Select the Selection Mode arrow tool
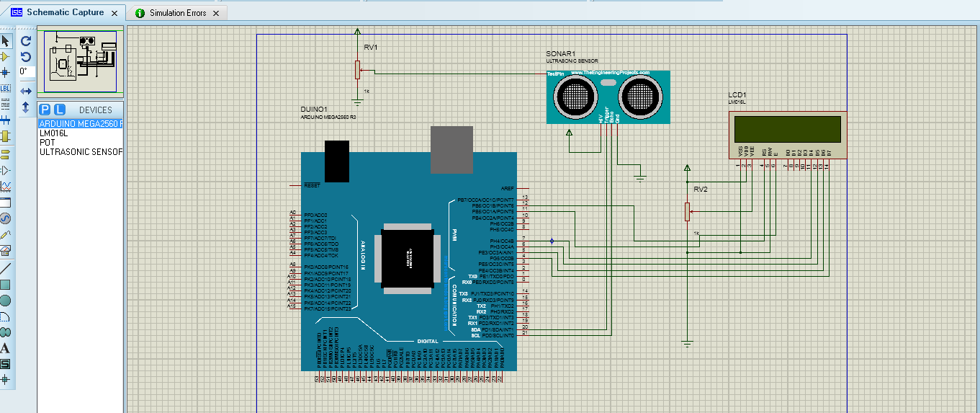 5,40
